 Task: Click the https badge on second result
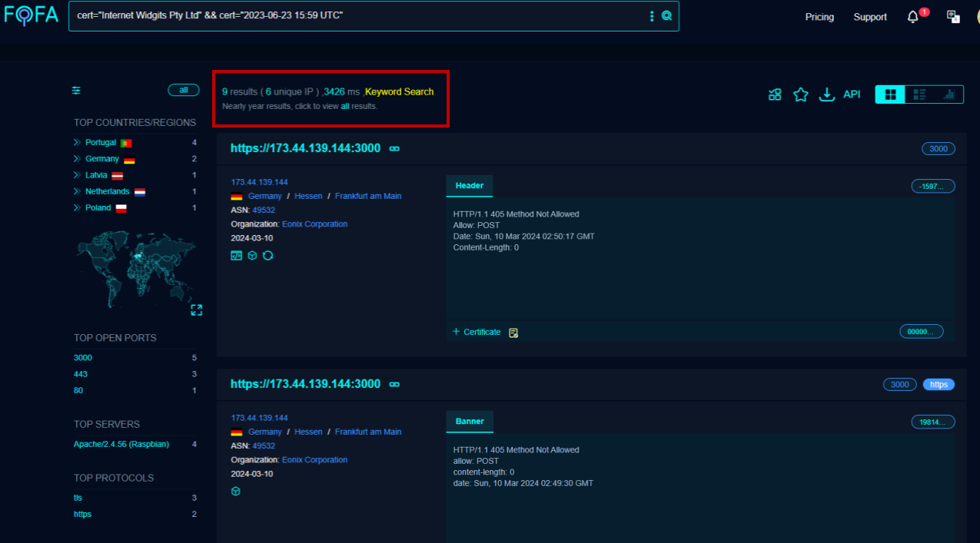[938, 385]
